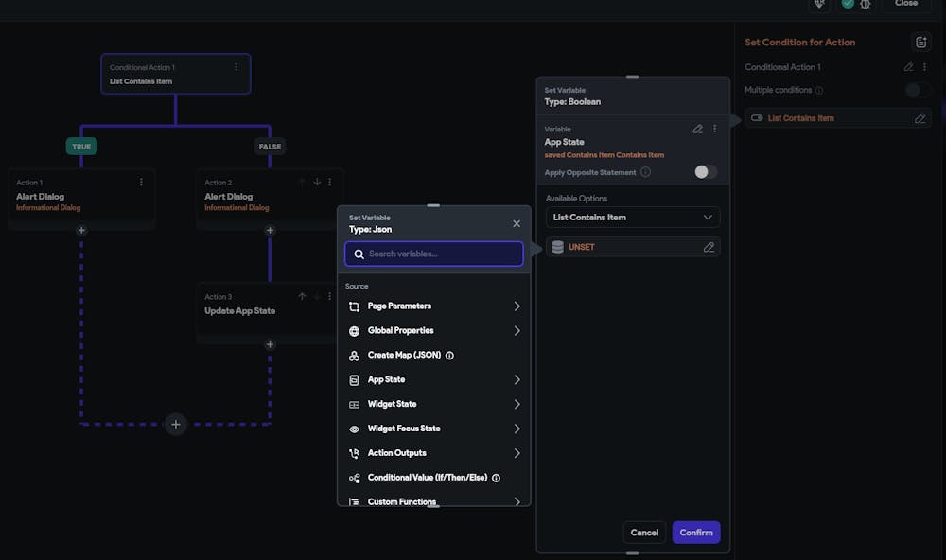The height and width of the screenshot is (560, 946).
Task: Add action below Action 3 with the plus
Action: pos(270,344)
